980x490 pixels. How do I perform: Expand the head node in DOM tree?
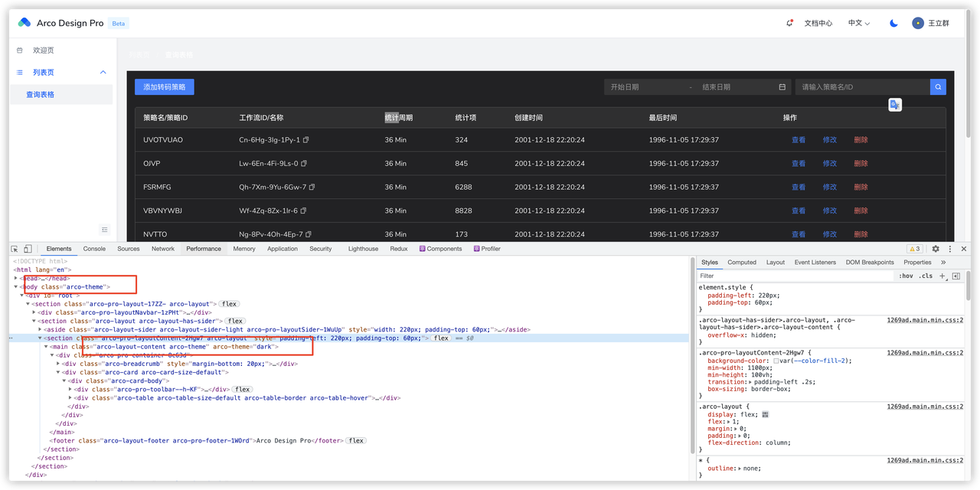click(x=16, y=278)
